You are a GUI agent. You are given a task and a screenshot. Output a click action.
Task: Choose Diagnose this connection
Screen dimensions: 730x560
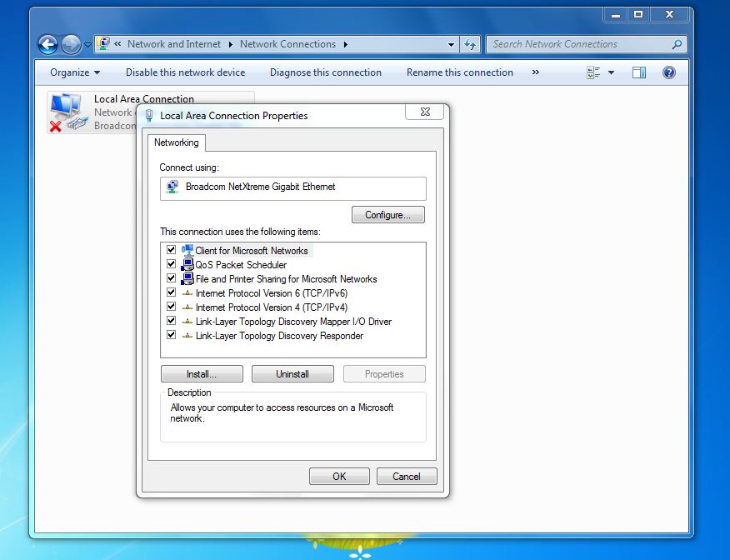point(326,72)
